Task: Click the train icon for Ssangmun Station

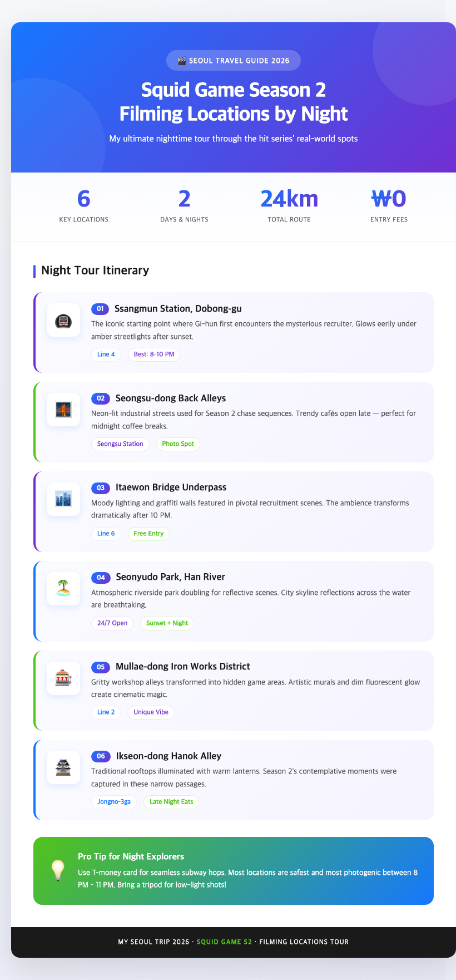Action: 63,321
